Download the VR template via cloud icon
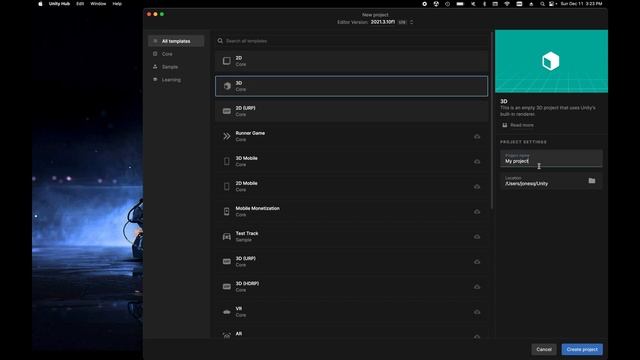The image size is (640, 360). pyautogui.click(x=477, y=312)
